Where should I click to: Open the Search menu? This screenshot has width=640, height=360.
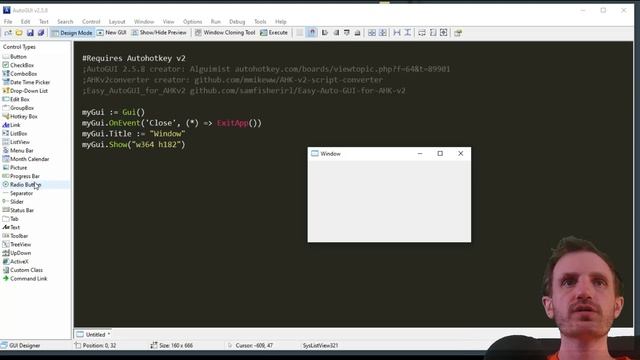(x=65, y=22)
